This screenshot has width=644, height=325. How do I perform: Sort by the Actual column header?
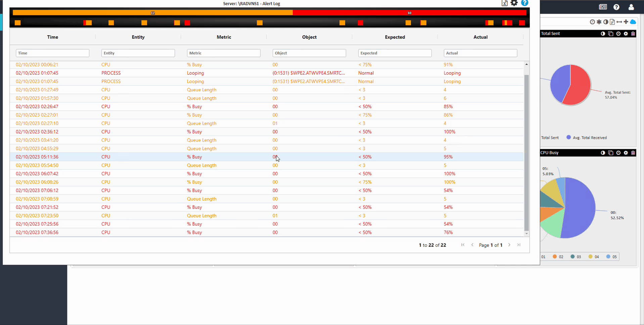[x=480, y=37]
